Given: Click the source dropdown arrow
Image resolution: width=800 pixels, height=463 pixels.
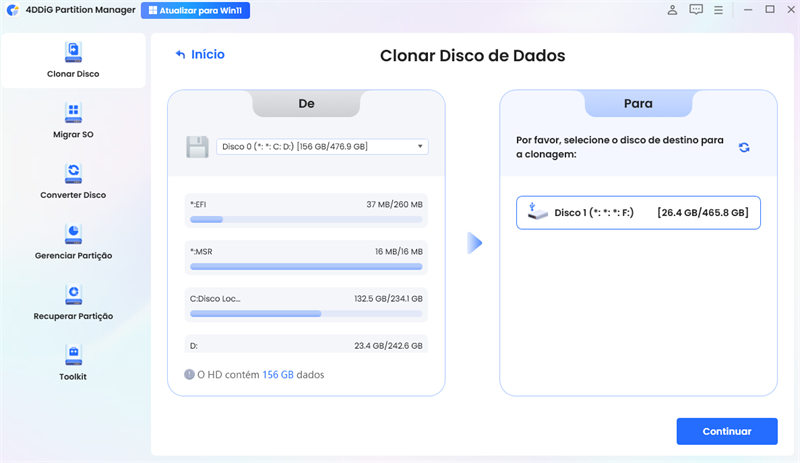Looking at the screenshot, I should 420,147.
